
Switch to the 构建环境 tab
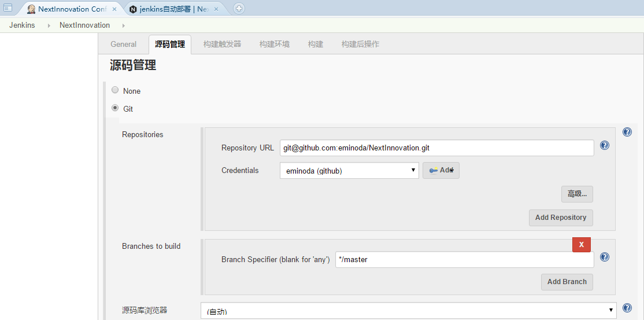coord(275,45)
